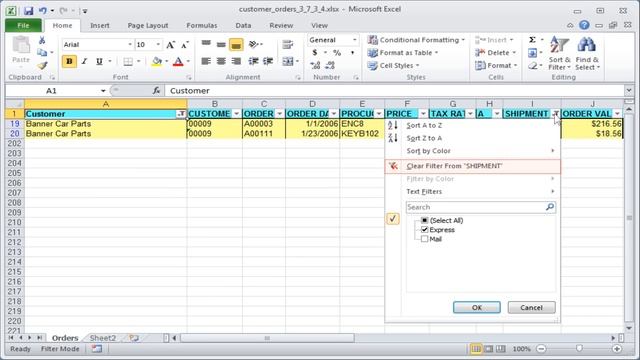Open Cell Styles dropdown
640x360 pixels.
click(393, 65)
